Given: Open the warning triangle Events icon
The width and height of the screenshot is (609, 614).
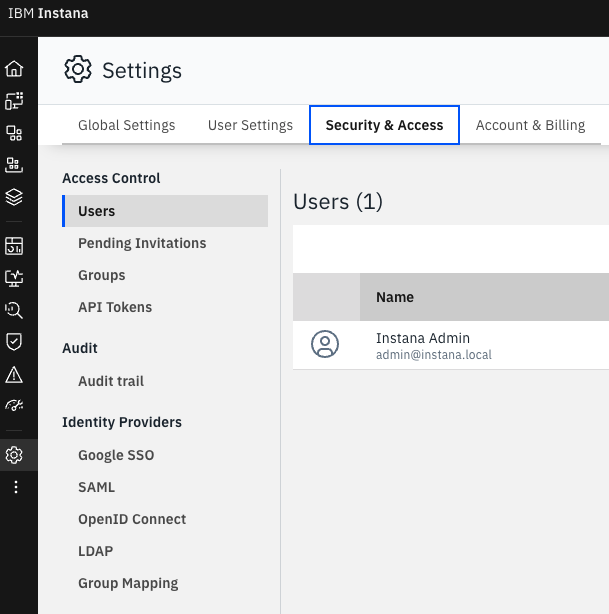Looking at the screenshot, I should pos(14,374).
